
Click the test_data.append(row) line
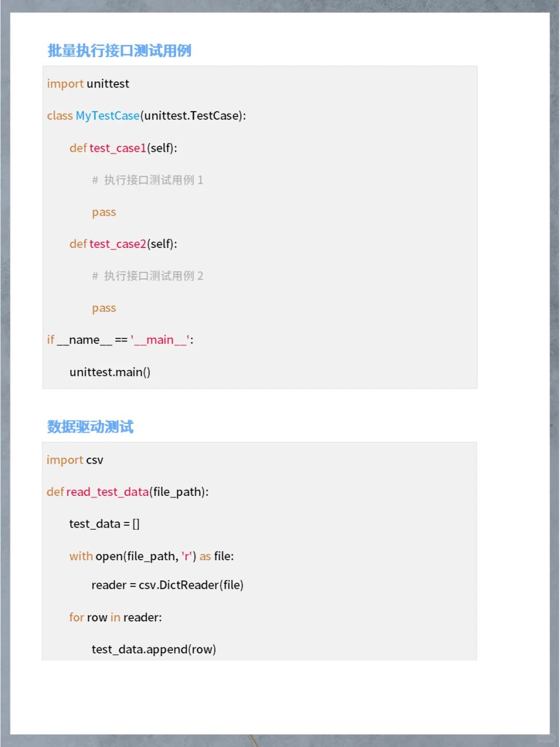click(153, 649)
